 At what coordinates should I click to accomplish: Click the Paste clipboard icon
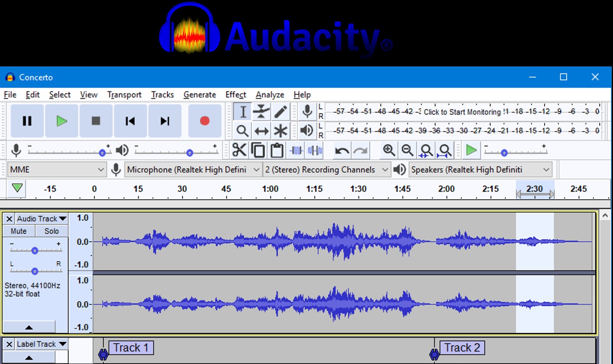277,150
